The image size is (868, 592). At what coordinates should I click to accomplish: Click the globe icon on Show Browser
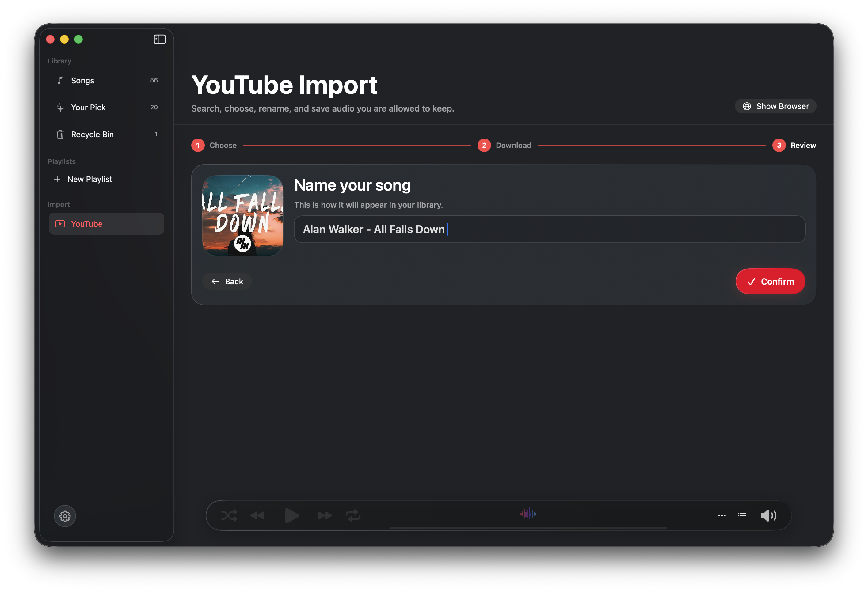[x=747, y=106]
